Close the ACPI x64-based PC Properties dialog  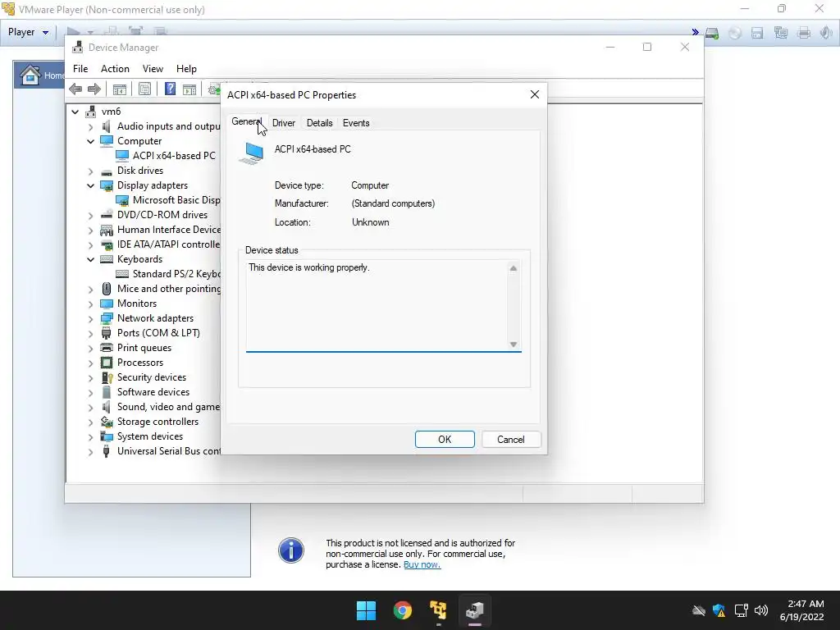click(534, 95)
